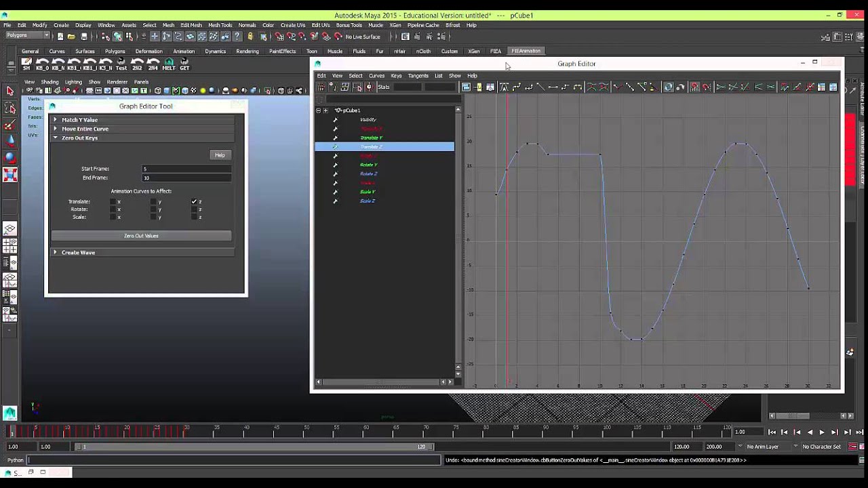Enable the Rotate y checkbox

(x=153, y=209)
